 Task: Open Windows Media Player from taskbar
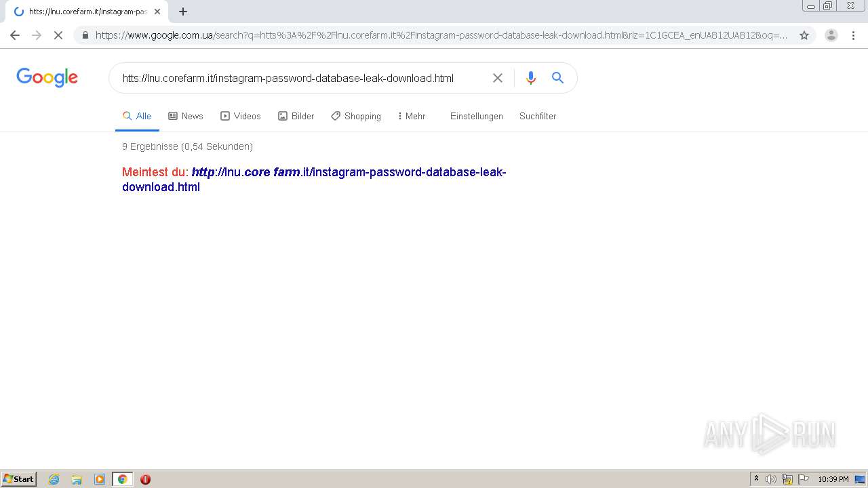pyautogui.click(x=100, y=479)
